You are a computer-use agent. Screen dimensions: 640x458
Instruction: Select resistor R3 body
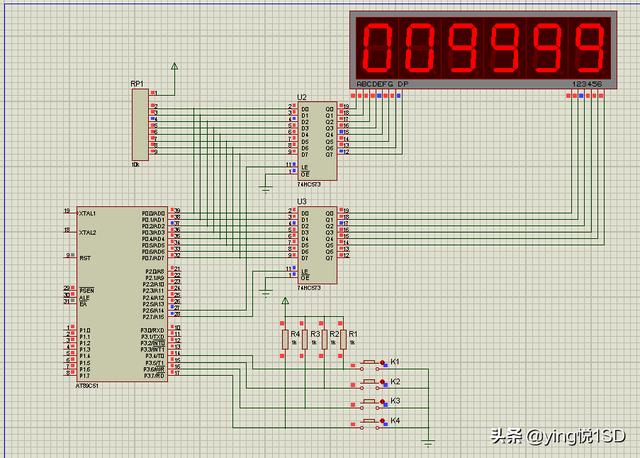click(x=304, y=340)
